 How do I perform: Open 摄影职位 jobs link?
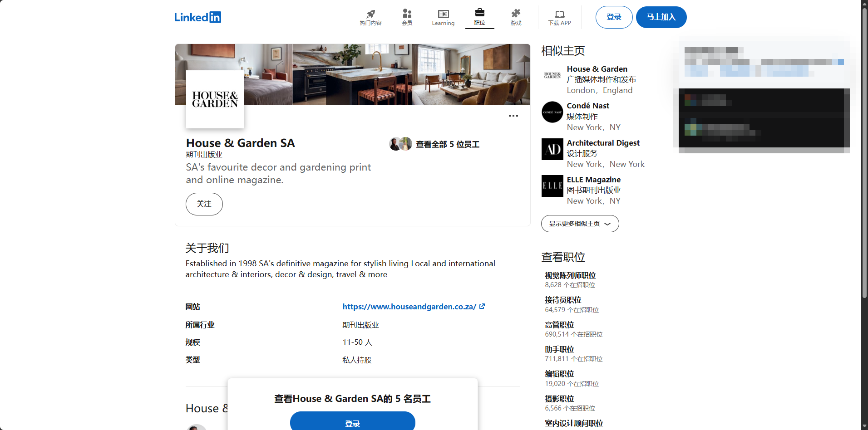[x=559, y=399]
